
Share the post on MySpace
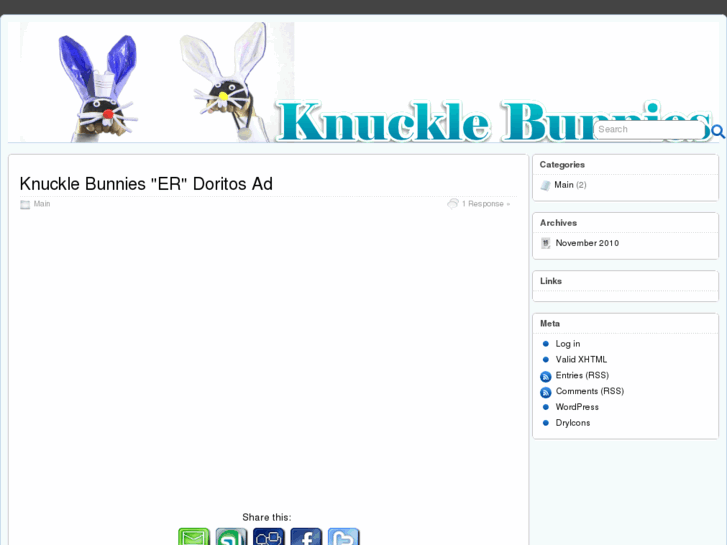click(x=268, y=537)
